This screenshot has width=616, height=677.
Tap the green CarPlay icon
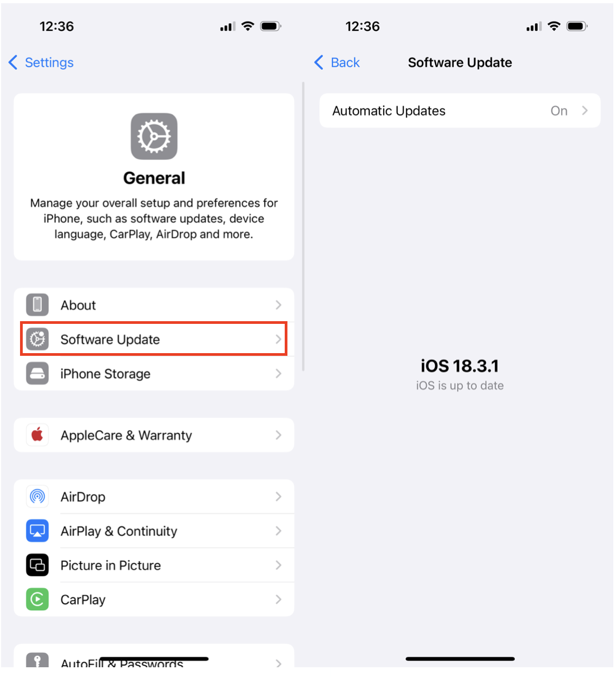point(37,600)
